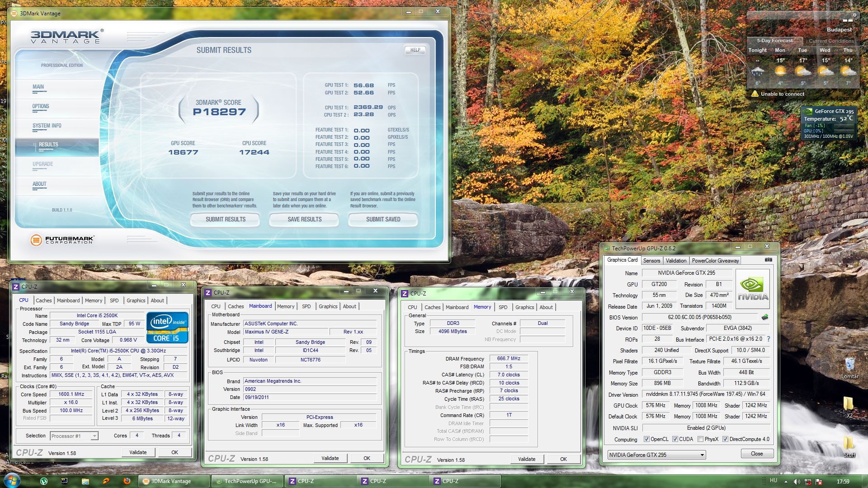Click the BIOS Version field in GPU-Z
This screenshot has width=868, height=488.
click(699, 317)
